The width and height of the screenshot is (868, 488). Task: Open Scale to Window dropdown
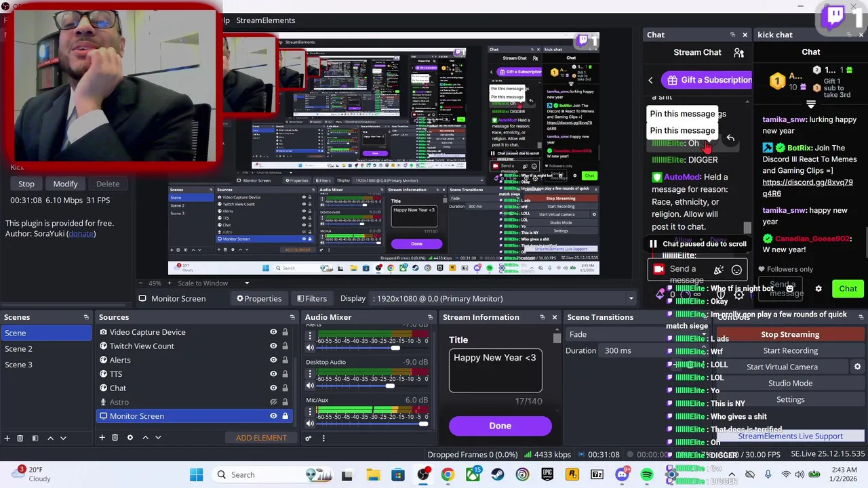[x=214, y=283]
